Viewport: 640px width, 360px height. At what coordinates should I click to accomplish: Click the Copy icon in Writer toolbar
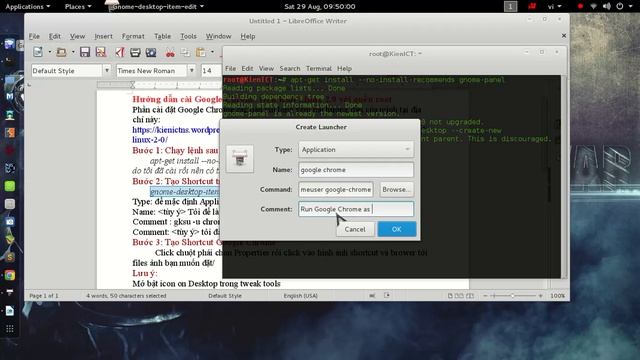pyautogui.click(x=185, y=52)
